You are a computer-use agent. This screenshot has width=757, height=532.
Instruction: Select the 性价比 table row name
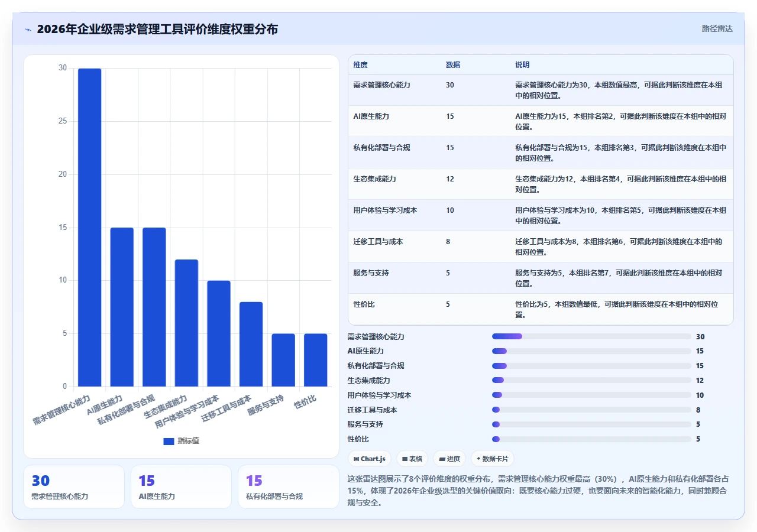click(x=364, y=304)
